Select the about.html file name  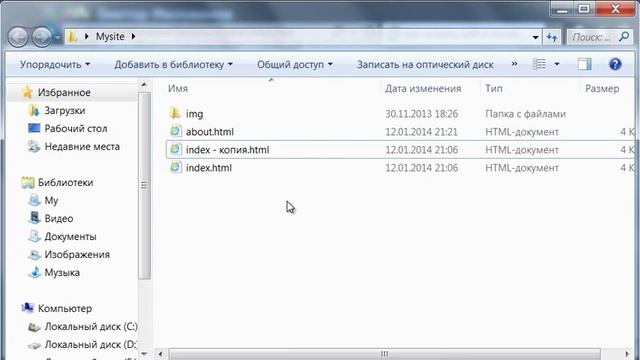click(x=210, y=131)
